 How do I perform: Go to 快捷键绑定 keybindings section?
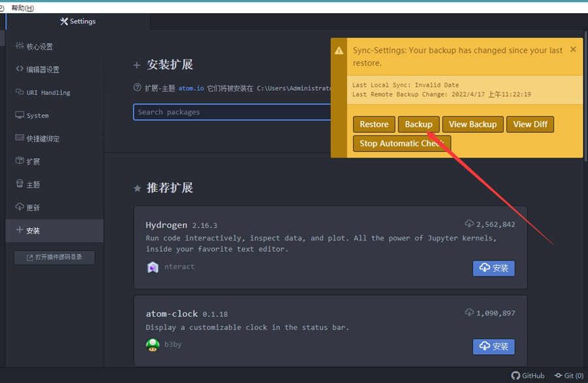(42, 139)
